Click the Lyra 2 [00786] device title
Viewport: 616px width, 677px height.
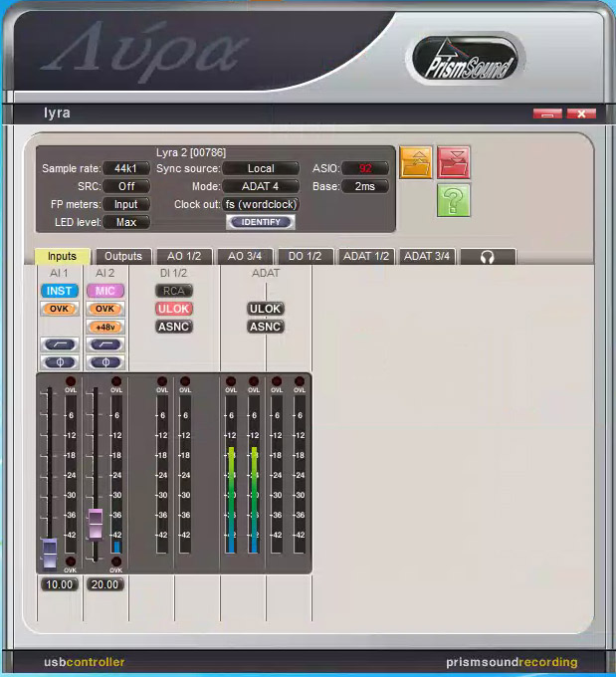click(x=191, y=152)
